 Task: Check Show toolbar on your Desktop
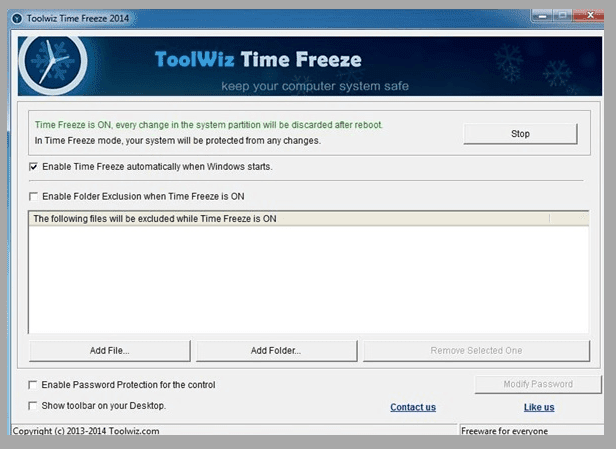coord(34,405)
